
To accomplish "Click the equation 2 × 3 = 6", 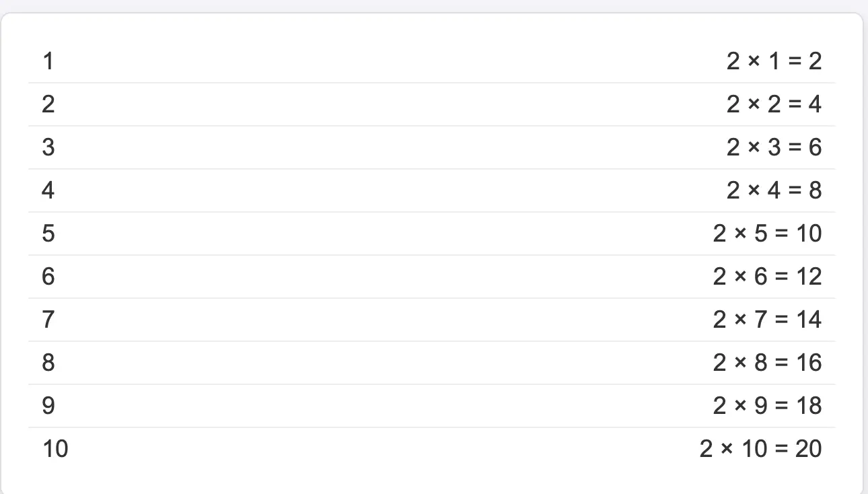I will coord(774,147).
